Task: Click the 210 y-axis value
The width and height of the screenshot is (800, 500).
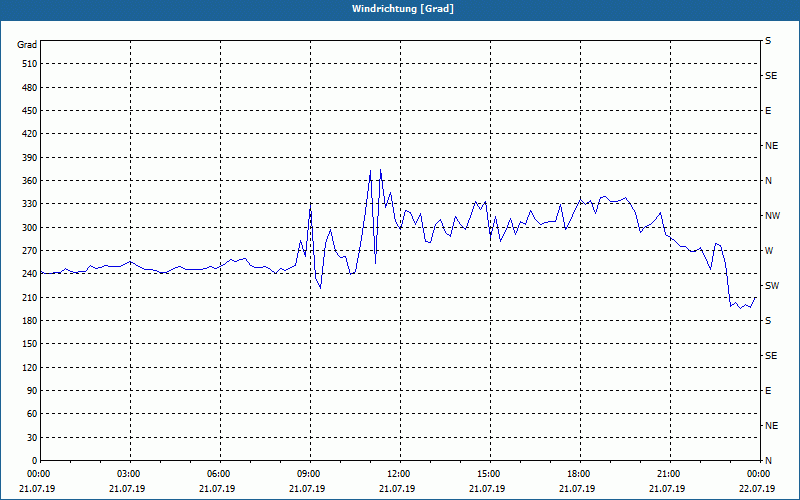Action: click(30, 297)
